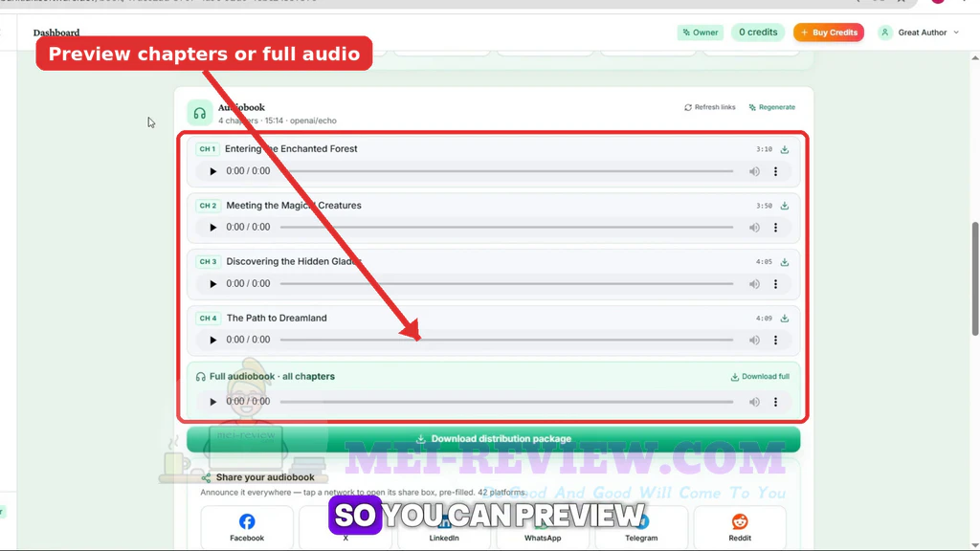Click the CH 1 chapter badge
The height and width of the screenshot is (551, 980).
[x=207, y=149]
